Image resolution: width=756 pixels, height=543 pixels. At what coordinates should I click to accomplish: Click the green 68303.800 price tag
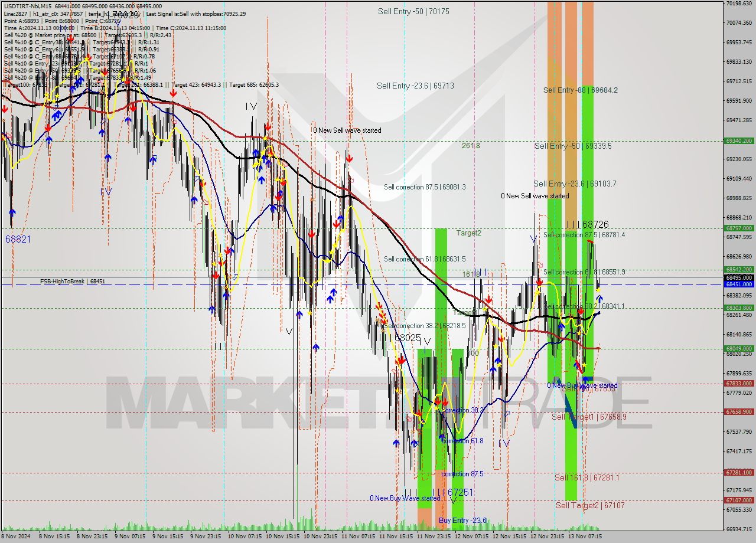739,308
